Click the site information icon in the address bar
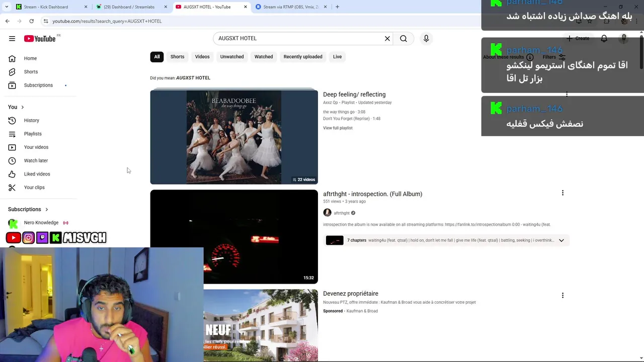The image size is (644, 362). pyautogui.click(x=45, y=21)
